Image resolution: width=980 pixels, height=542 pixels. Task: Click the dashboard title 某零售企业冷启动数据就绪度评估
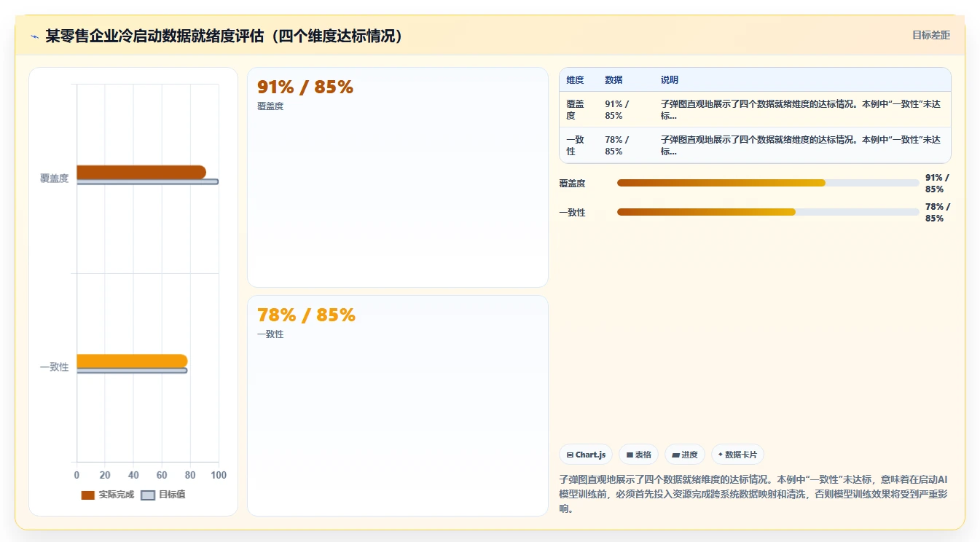pyautogui.click(x=224, y=36)
